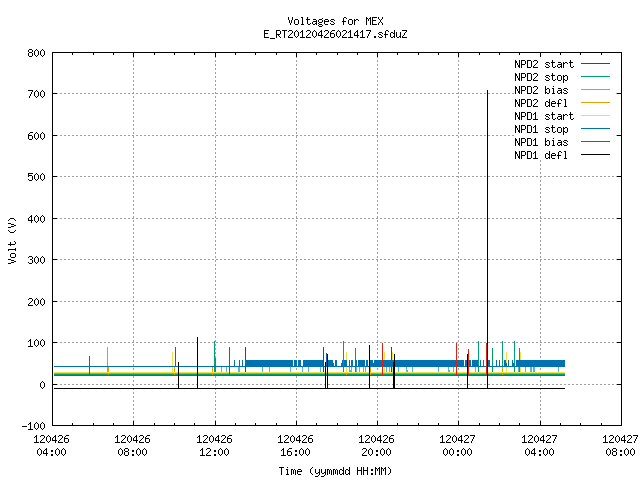Click the 'NPD2 bias' legend label
640x480 pixels.
(541, 90)
